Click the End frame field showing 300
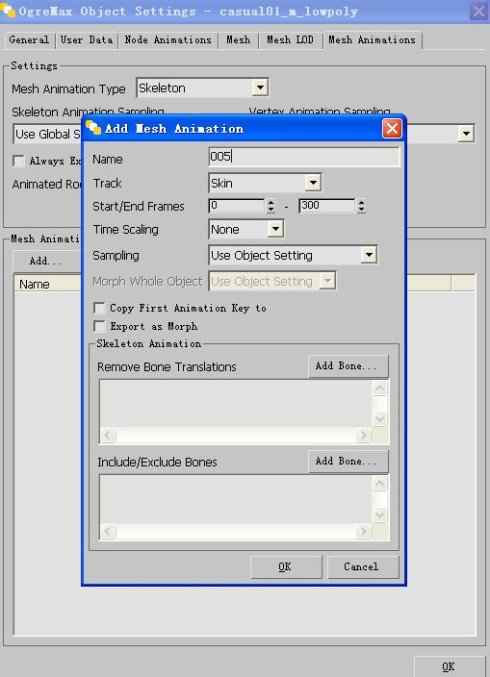The height and width of the screenshot is (677, 490). pyautogui.click(x=326, y=206)
